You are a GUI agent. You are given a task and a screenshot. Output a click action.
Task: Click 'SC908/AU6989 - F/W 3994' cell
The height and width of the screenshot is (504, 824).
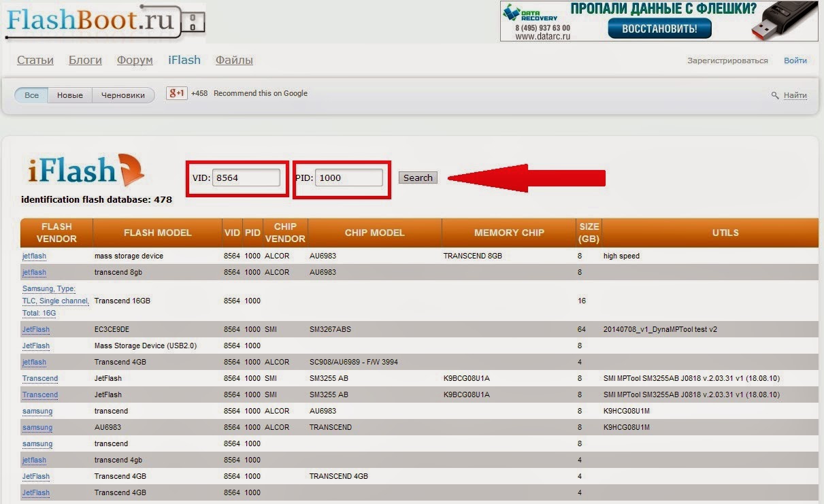(x=352, y=362)
